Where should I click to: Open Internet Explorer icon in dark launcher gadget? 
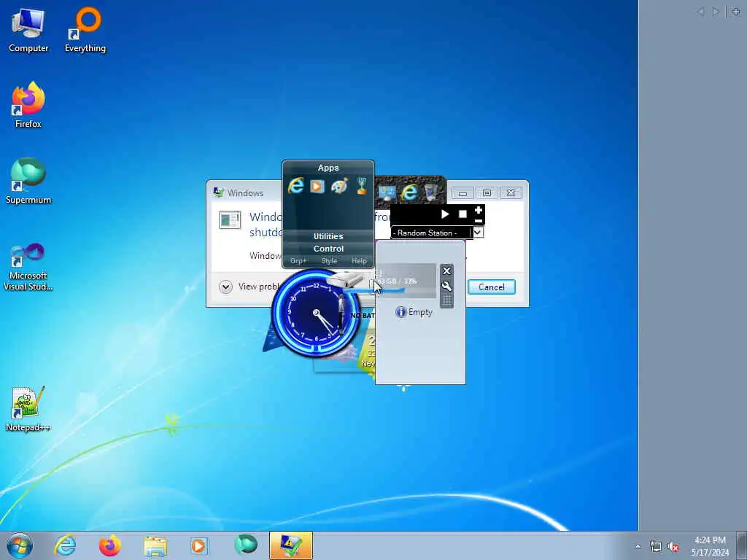[x=409, y=192]
